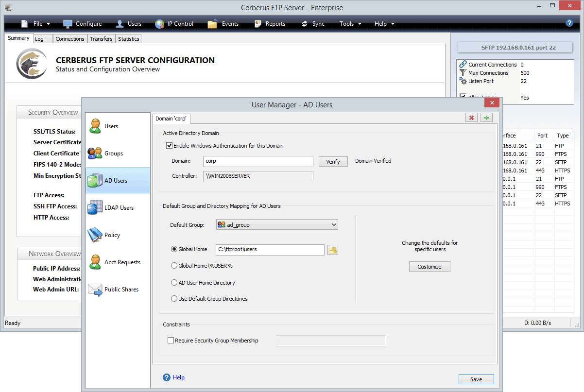This screenshot has width=584, height=392.
Task: Click the Domain text field containing corp
Action: [x=258, y=161]
